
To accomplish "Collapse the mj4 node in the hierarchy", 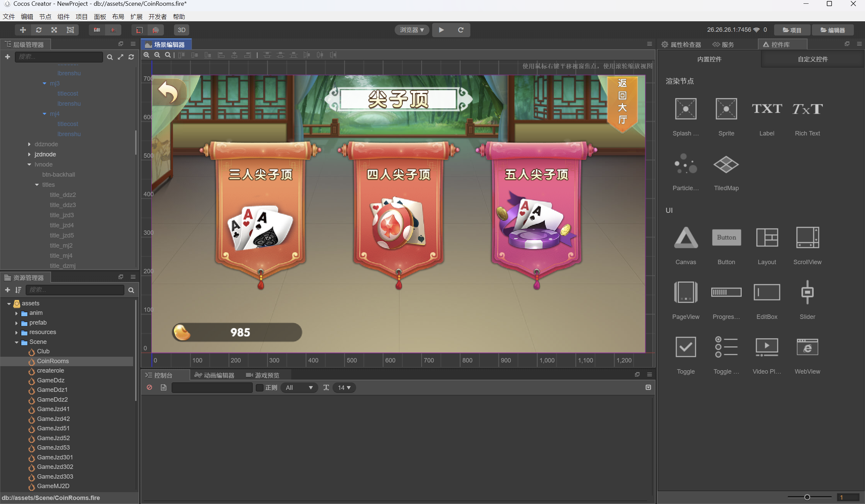I will 44,114.
